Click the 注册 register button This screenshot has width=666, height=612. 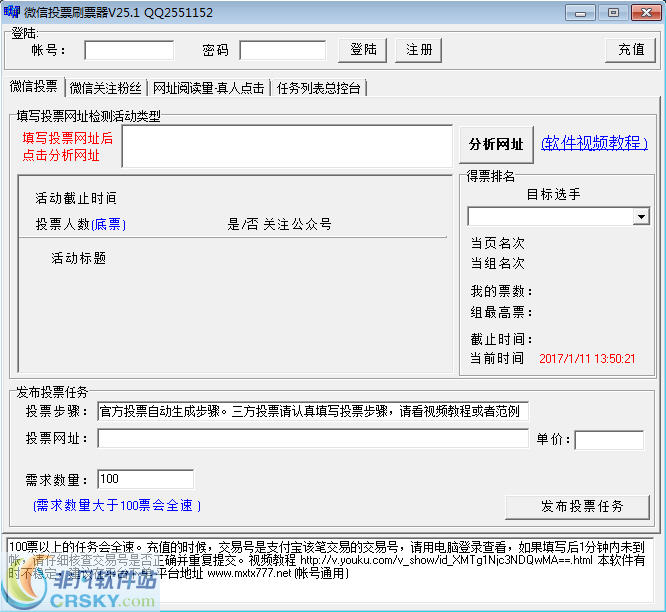tap(418, 50)
